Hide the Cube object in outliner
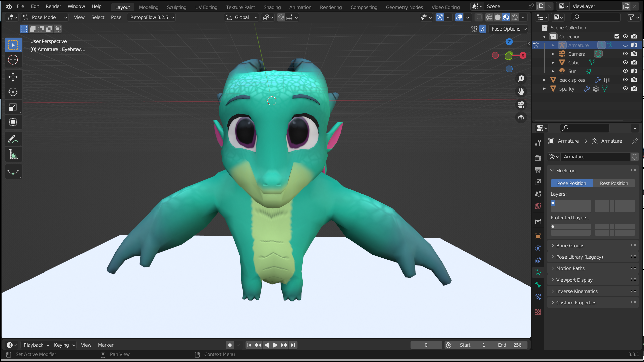This screenshot has width=644, height=362. (625, 62)
